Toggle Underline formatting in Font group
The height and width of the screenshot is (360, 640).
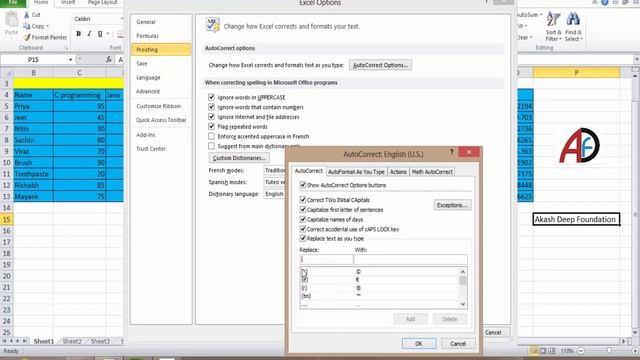pyautogui.click(x=100, y=34)
